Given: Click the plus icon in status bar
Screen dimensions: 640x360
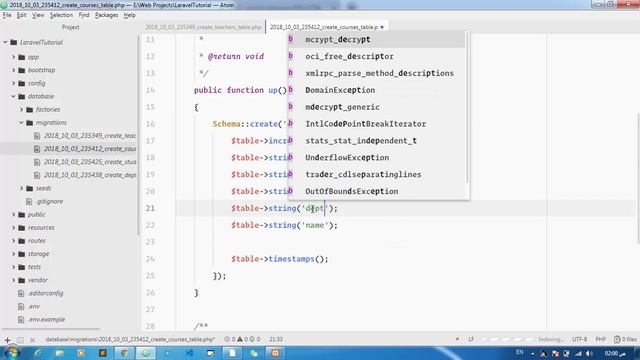Looking at the screenshot, I should [x=7, y=340].
